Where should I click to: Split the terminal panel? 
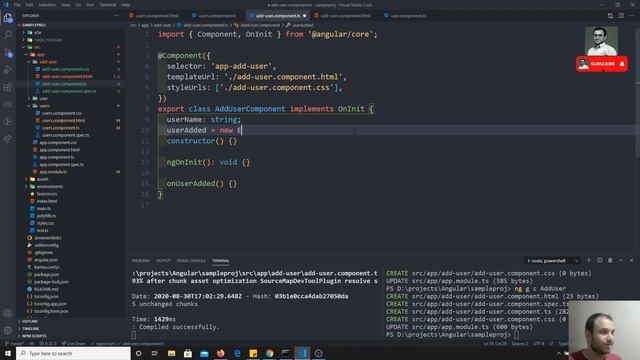(600, 260)
